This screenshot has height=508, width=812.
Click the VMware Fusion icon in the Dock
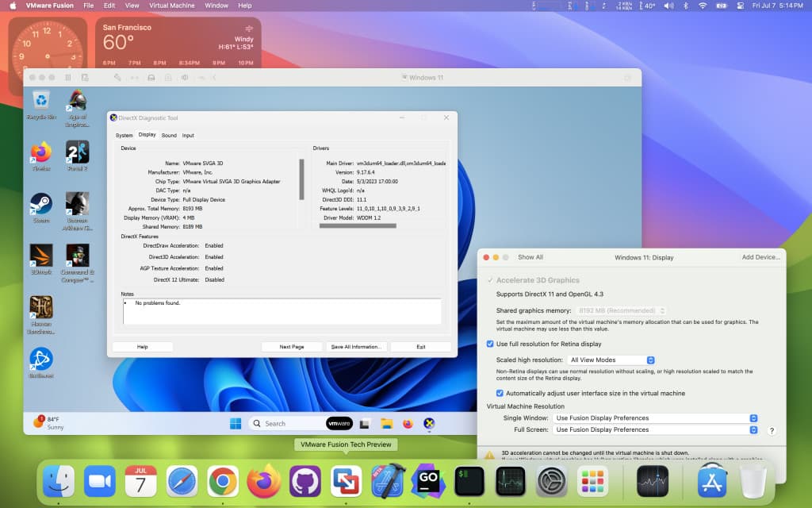point(347,482)
